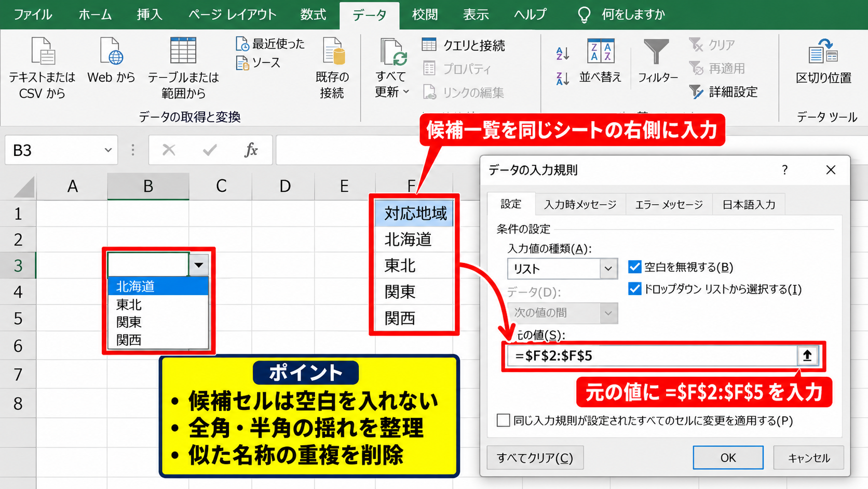Load data from Table or Range icon

pos(183,50)
